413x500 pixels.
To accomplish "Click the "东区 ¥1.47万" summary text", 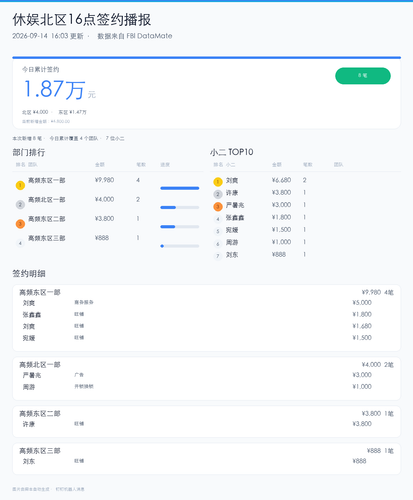I will coord(73,112).
